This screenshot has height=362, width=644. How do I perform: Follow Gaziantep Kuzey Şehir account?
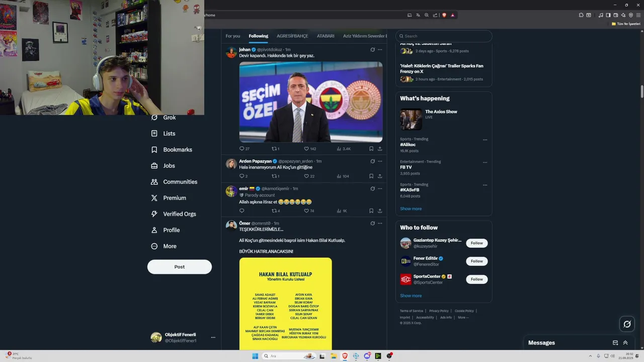coord(477,243)
